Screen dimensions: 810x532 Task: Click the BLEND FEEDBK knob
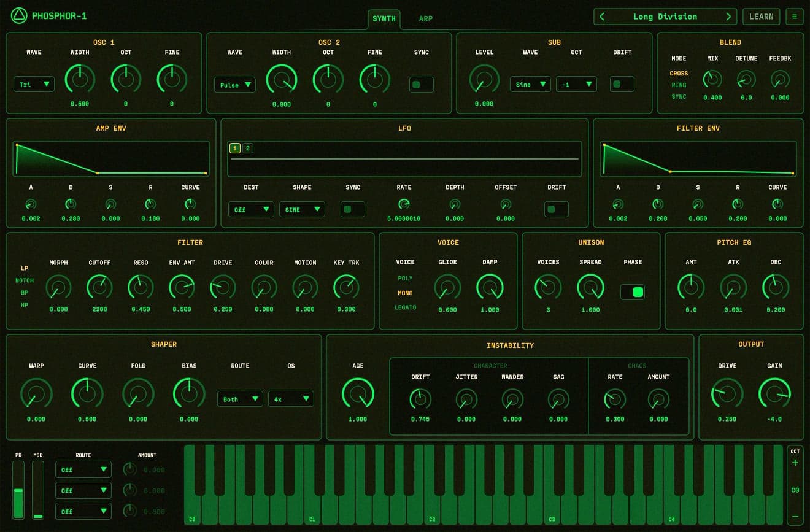pyautogui.click(x=780, y=79)
